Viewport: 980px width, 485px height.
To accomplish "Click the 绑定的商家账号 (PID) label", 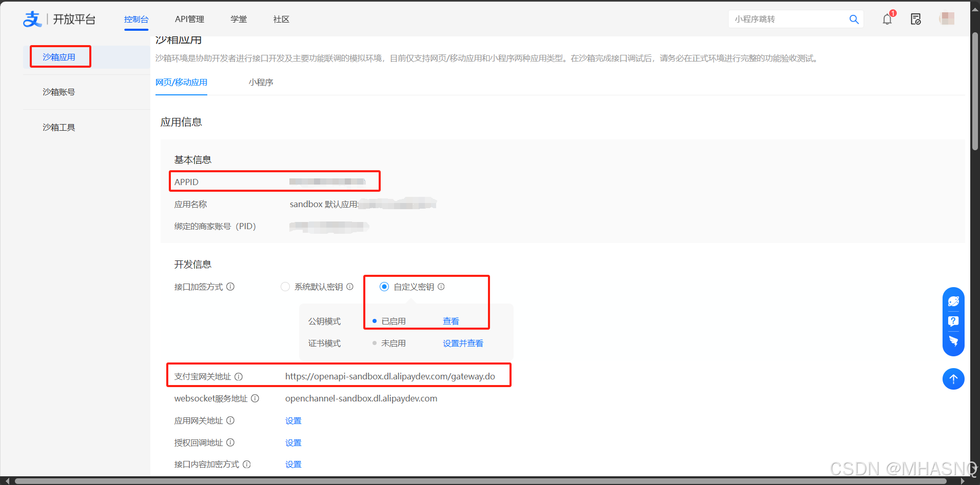I will [215, 226].
